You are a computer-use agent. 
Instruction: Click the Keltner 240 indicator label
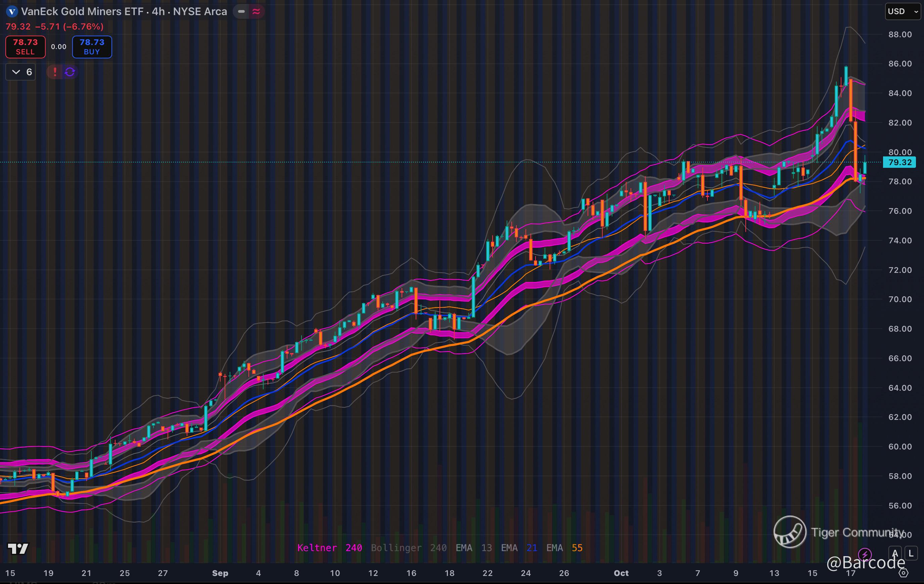[x=329, y=547]
